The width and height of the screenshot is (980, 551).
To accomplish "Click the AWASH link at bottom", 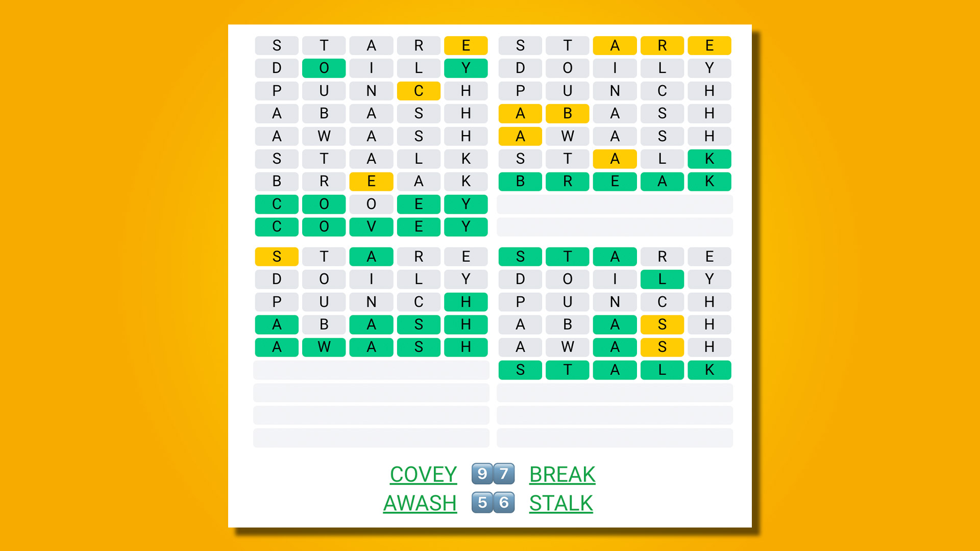I will pyautogui.click(x=419, y=503).
